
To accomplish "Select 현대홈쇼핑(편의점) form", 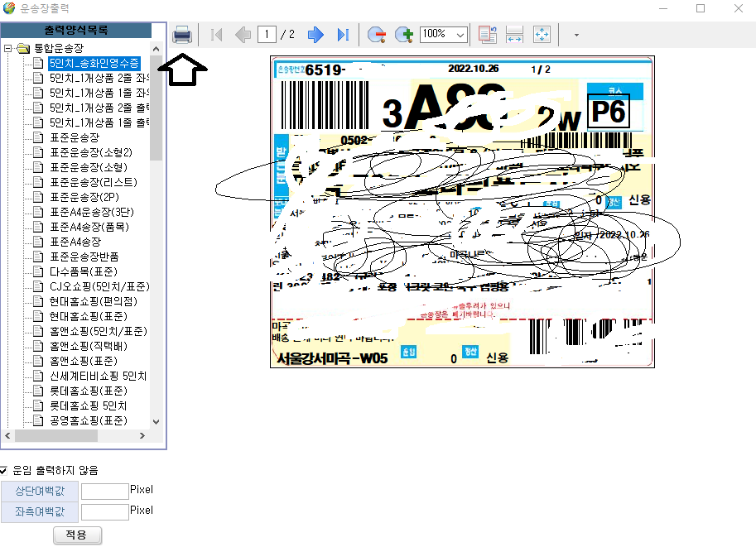I will point(94,302).
